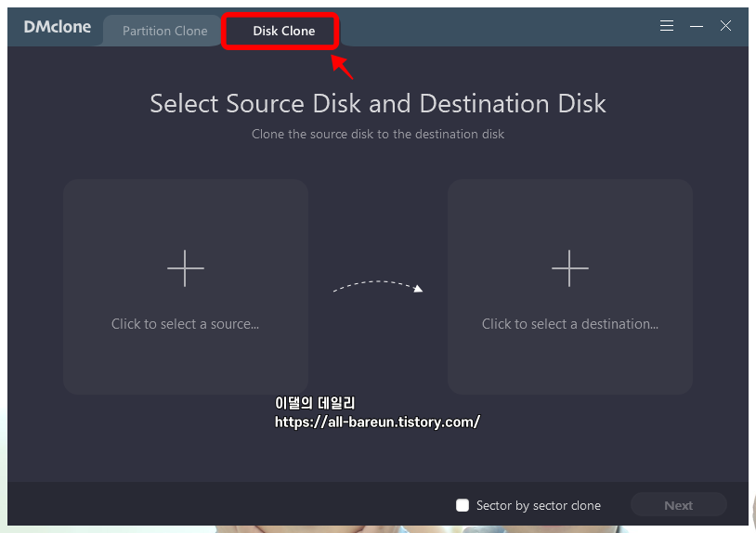Screen dimensions: 756x533
Task: Click the 'Sector by sector clone' label
Action: pos(539,505)
